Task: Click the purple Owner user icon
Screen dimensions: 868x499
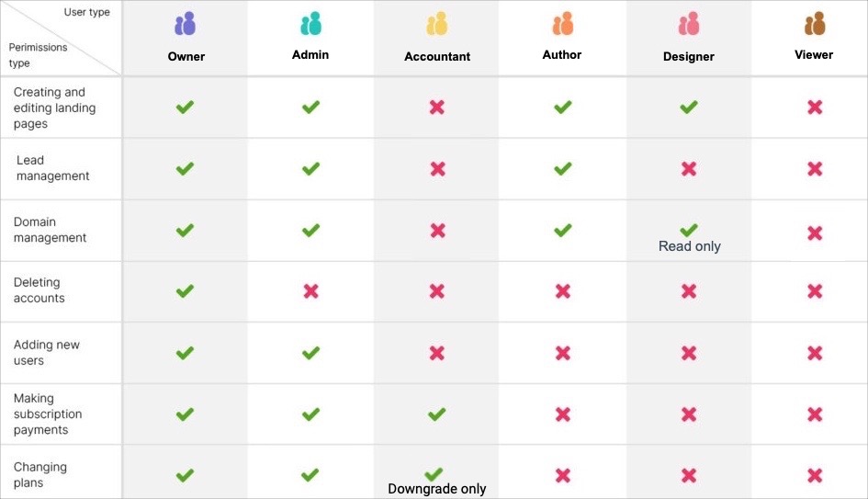Action: tap(186, 24)
